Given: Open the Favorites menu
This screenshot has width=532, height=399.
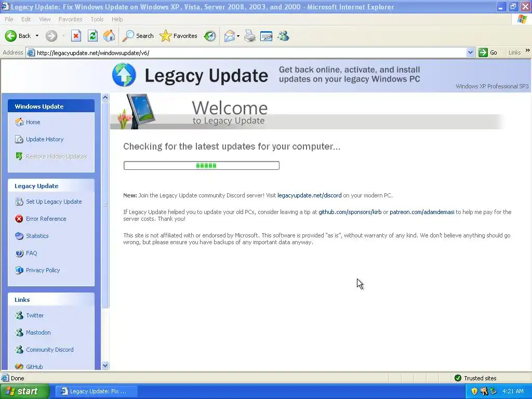Looking at the screenshot, I should pyautogui.click(x=71, y=19).
